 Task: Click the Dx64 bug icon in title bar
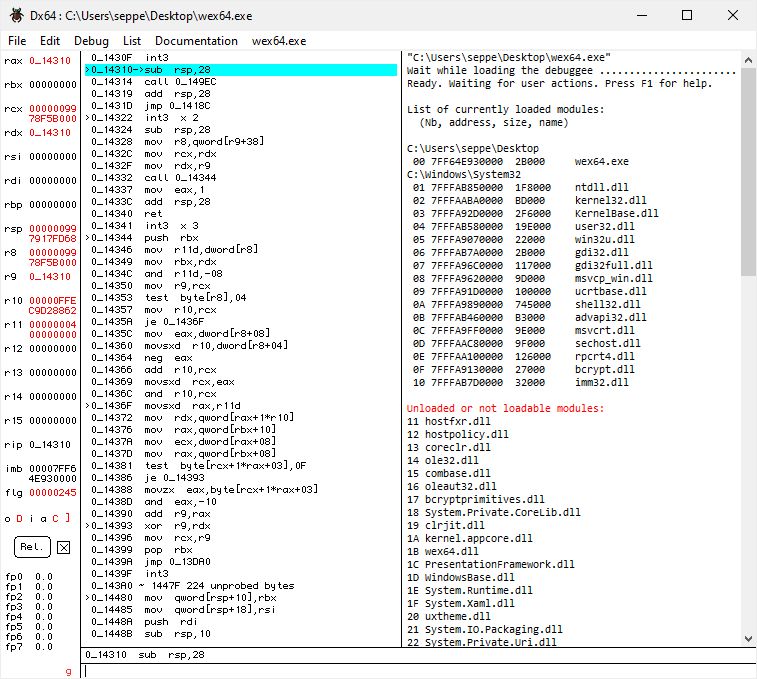pos(16,15)
